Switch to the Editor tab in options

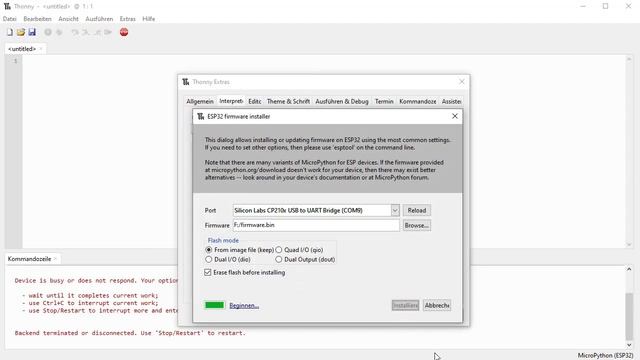click(255, 101)
